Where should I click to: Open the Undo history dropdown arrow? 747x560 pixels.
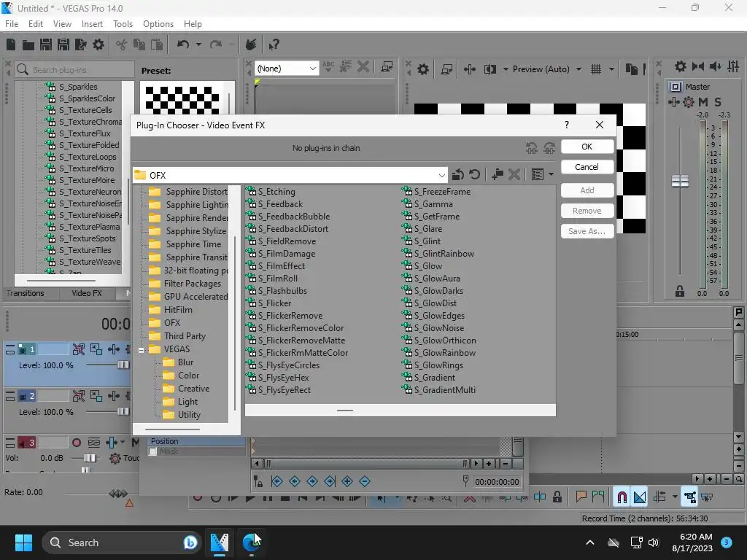coord(198,44)
